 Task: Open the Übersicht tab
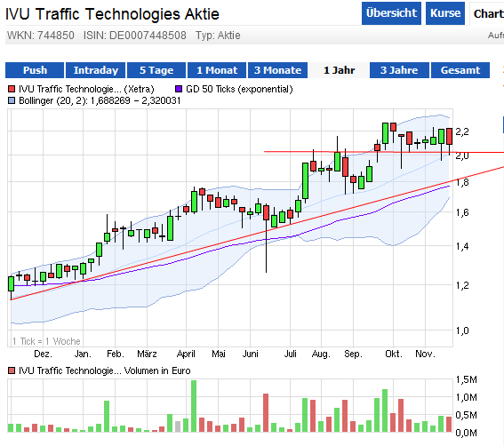391,13
